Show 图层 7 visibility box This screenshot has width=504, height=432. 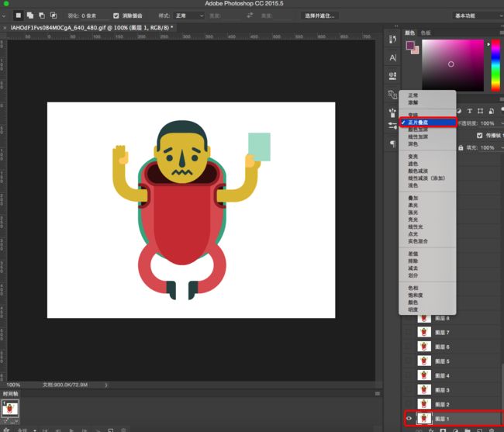409,332
